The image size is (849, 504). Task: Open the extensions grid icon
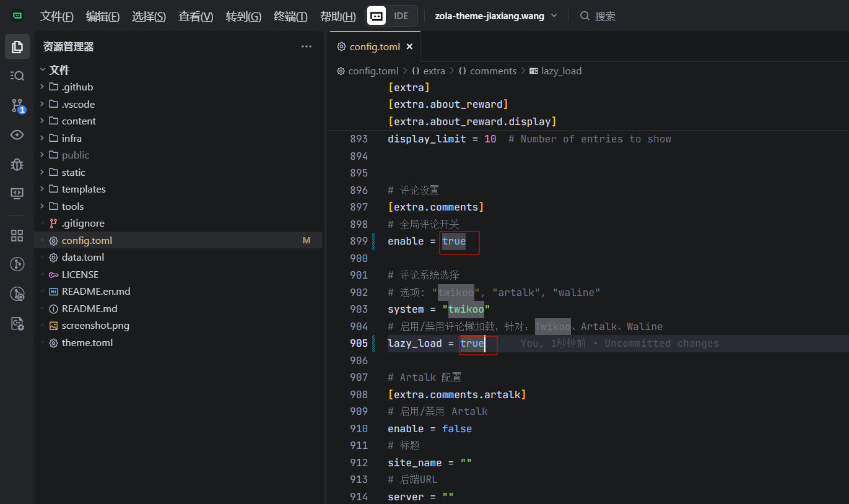click(x=17, y=235)
